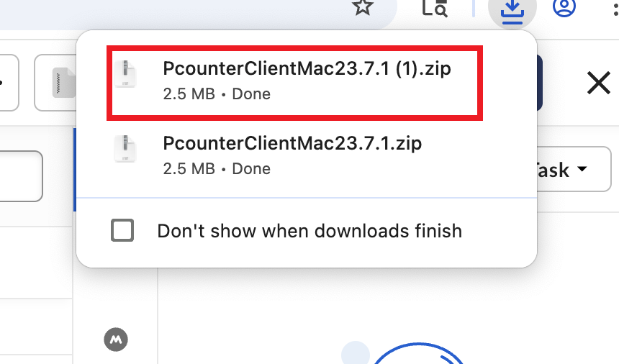
Task: Expand the Task dropdown arrow
Action: click(x=582, y=170)
